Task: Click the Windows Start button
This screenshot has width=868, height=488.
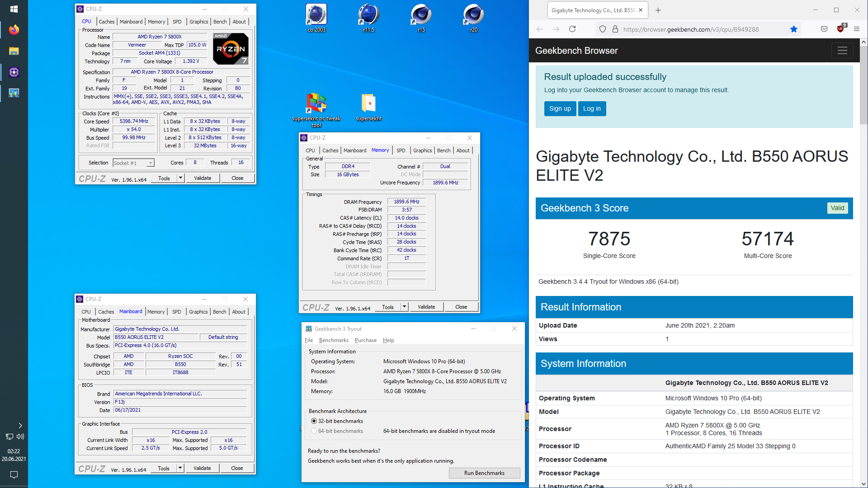Action: pyautogui.click(x=14, y=9)
